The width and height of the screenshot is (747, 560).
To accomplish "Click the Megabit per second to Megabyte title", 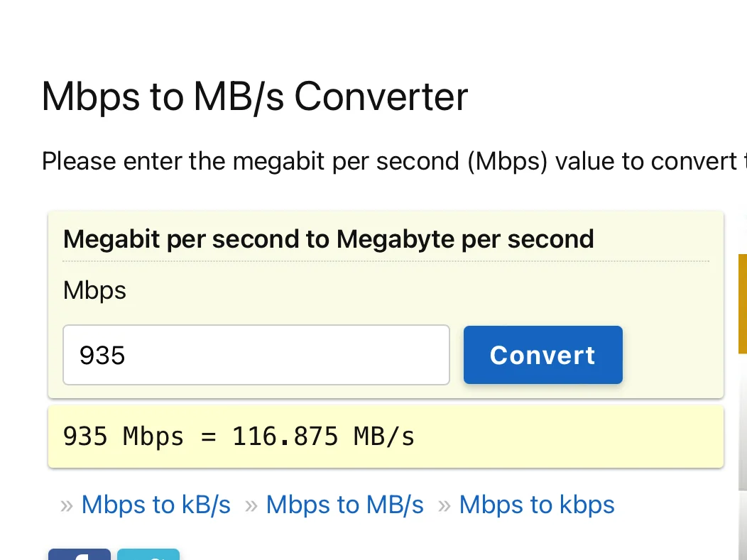I will [x=328, y=239].
